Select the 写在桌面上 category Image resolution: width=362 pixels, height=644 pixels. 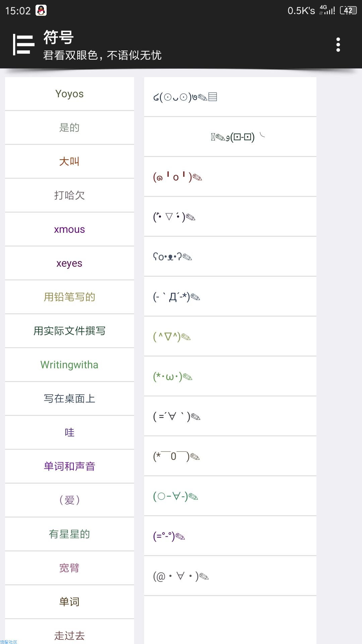pyautogui.click(x=69, y=398)
